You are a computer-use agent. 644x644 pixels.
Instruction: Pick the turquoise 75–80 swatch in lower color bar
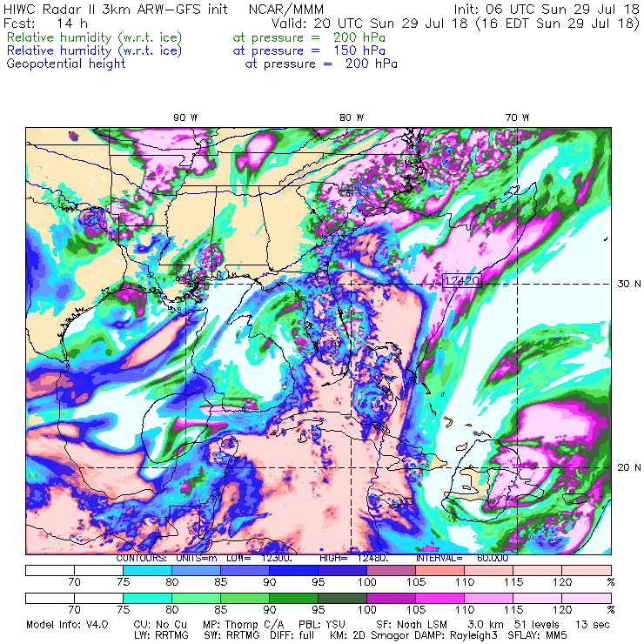coord(147,598)
